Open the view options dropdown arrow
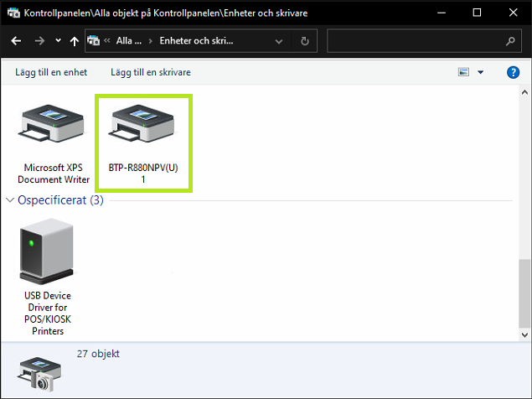The image size is (532, 399). coord(481,73)
